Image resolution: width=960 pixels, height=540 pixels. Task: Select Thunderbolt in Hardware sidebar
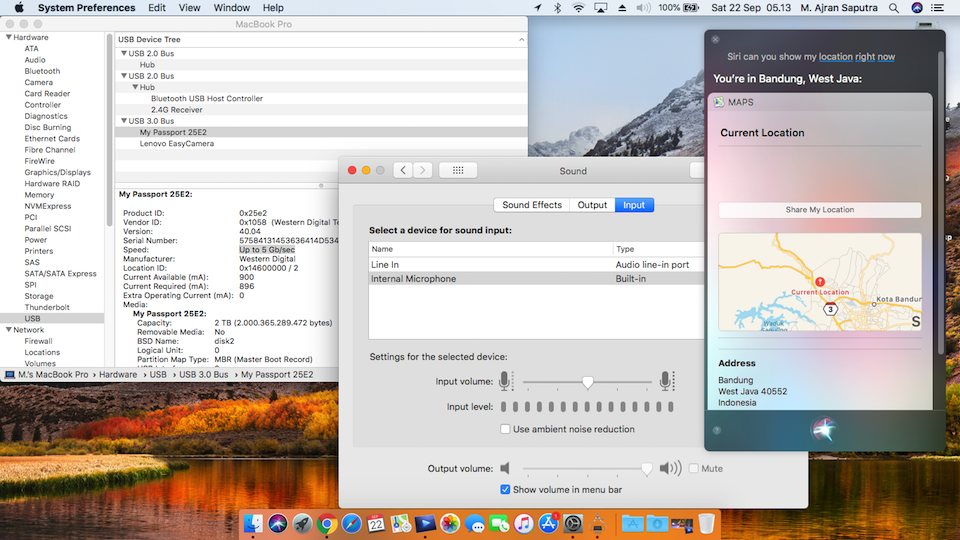47,307
